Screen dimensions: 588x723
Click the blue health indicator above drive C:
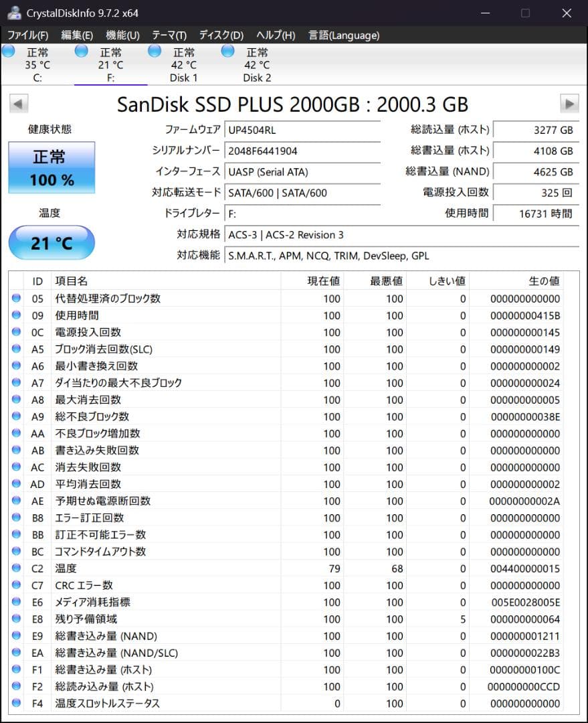pyautogui.click(x=9, y=50)
